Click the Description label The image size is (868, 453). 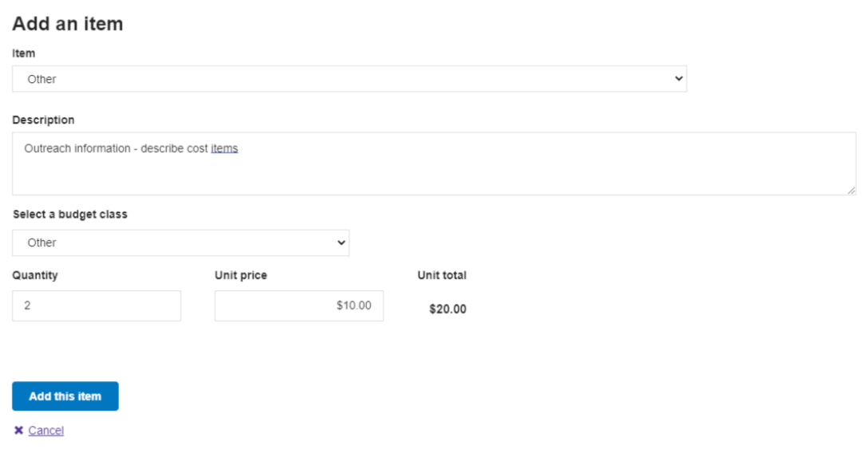[44, 120]
